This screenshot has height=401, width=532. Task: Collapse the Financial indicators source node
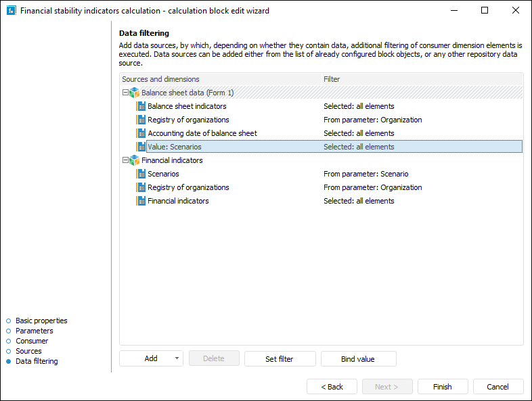click(x=125, y=160)
